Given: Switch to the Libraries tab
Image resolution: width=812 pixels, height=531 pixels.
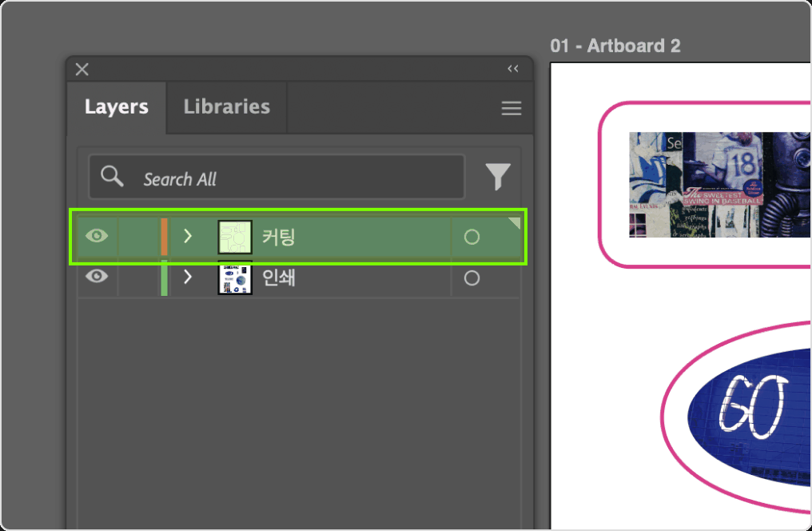Looking at the screenshot, I should tap(226, 106).
